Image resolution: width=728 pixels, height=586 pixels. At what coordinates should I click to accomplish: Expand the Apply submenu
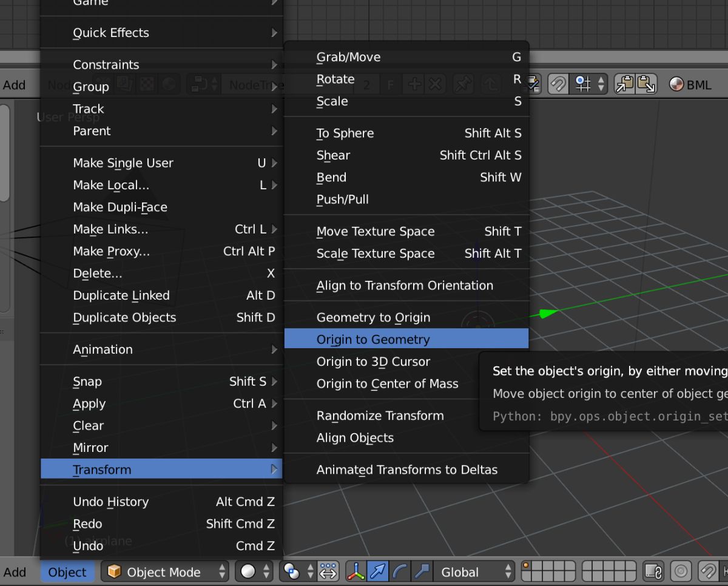[x=161, y=403]
